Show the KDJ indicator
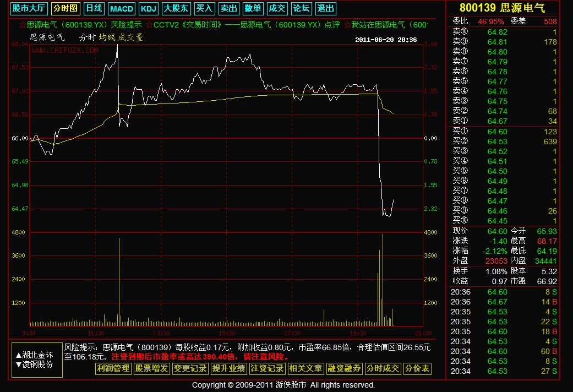Screen dimensions: 573x392 click(148, 8)
